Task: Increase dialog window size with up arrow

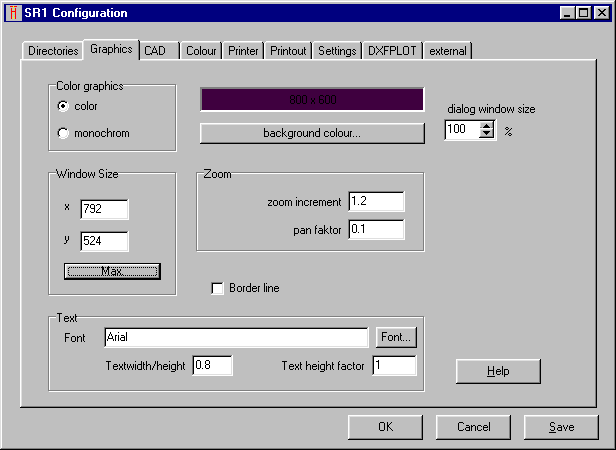Action: tap(487, 125)
